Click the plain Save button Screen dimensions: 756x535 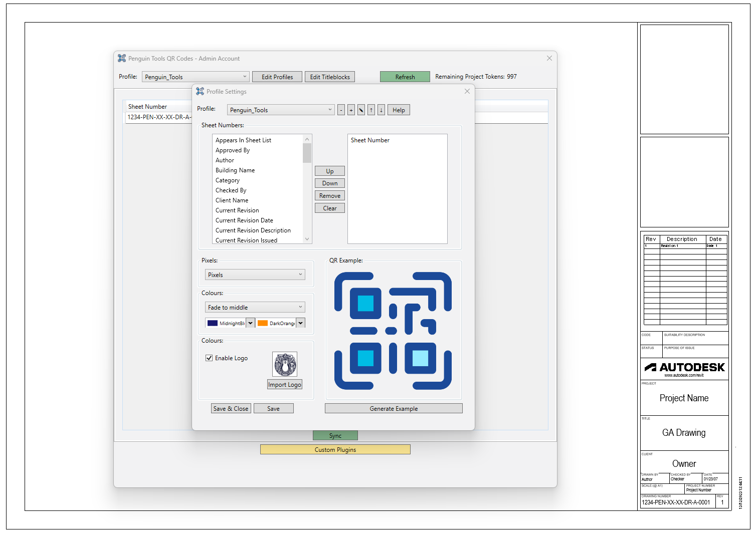coord(274,408)
